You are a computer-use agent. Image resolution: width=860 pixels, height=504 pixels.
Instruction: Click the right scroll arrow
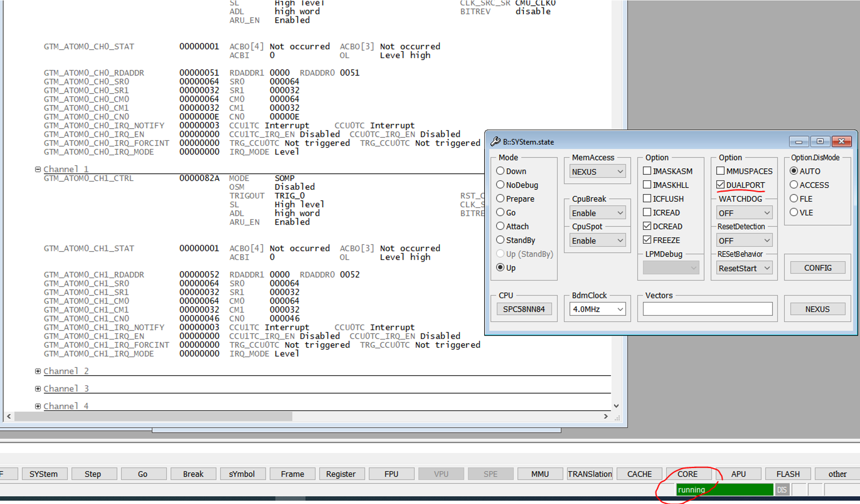point(605,416)
